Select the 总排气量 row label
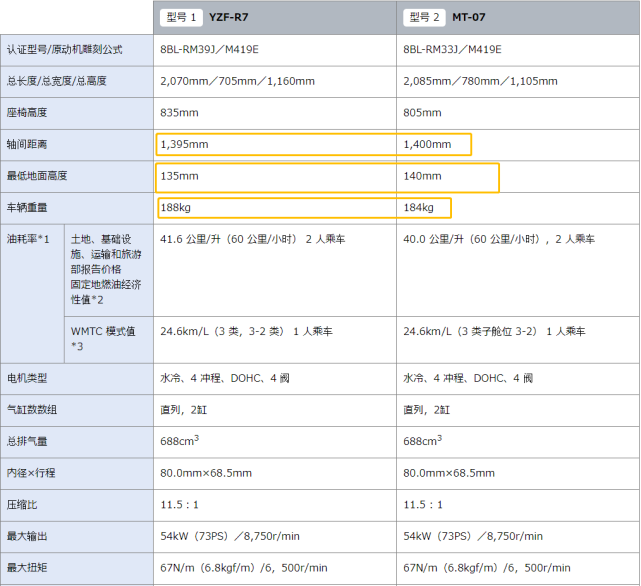The width and height of the screenshot is (641, 586). pyautogui.click(x=27, y=441)
